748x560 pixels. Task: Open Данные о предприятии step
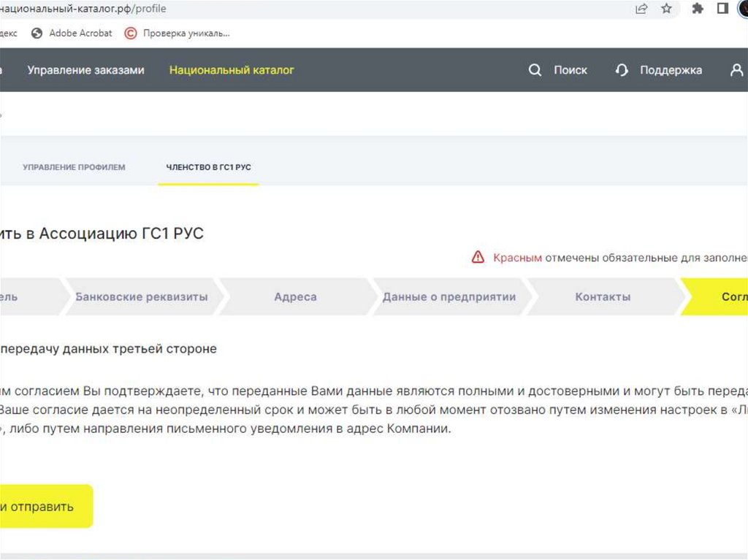point(449,297)
